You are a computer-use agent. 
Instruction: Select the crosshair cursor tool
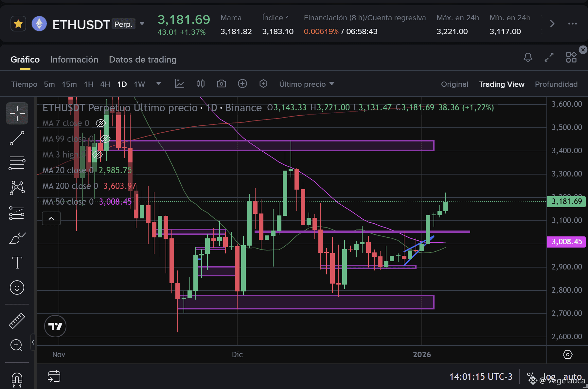click(x=17, y=113)
